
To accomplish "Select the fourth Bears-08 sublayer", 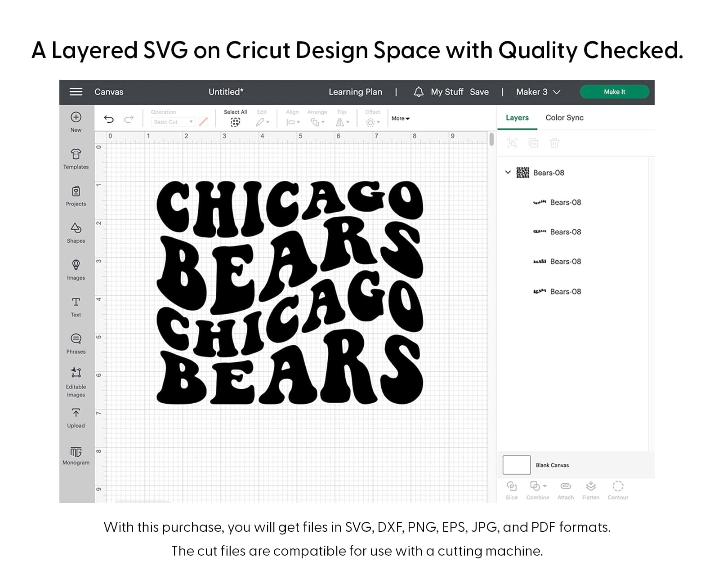I will coord(557,291).
